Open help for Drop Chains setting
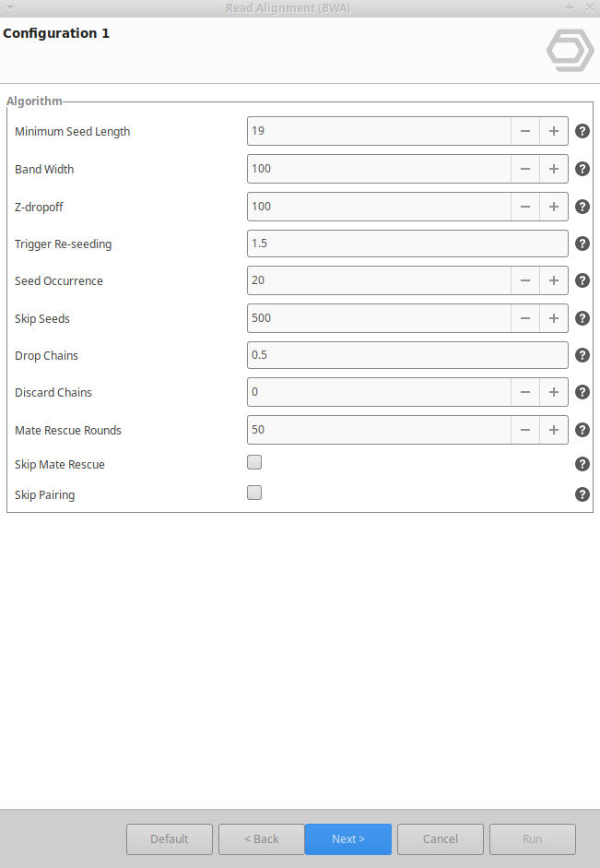The width and height of the screenshot is (600, 868). pos(582,355)
